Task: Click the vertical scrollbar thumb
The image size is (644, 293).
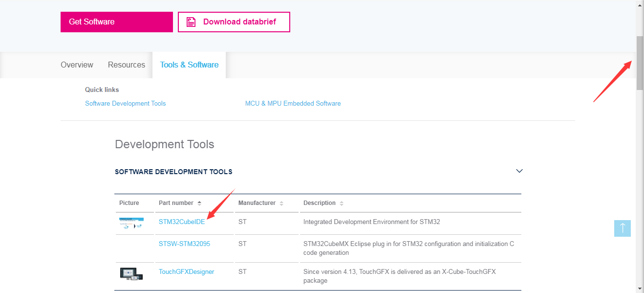Action: pyautogui.click(x=640, y=63)
